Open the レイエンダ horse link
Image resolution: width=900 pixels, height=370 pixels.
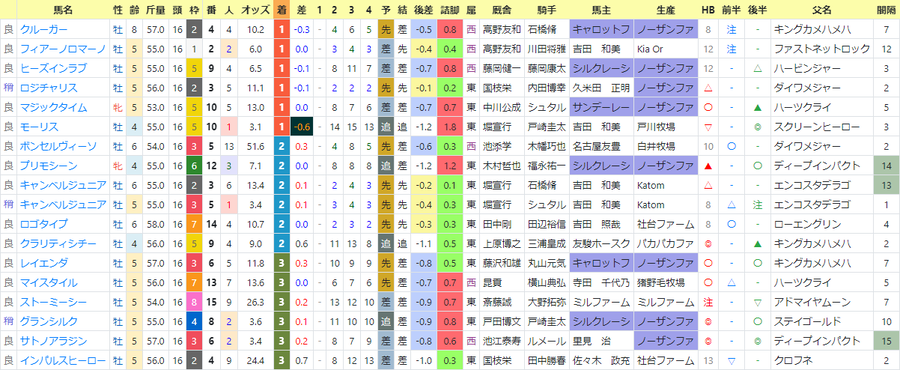(44, 263)
